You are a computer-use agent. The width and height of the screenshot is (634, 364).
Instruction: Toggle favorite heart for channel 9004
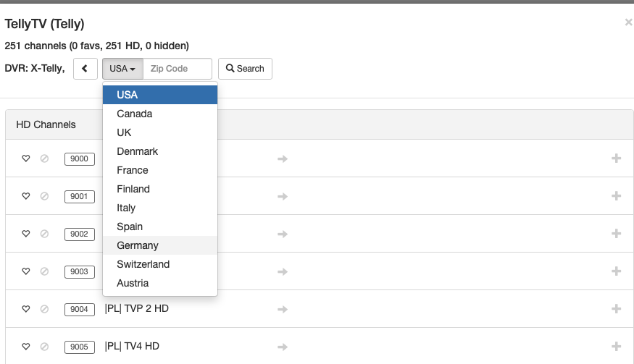pyautogui.click(x=26, y=309)
